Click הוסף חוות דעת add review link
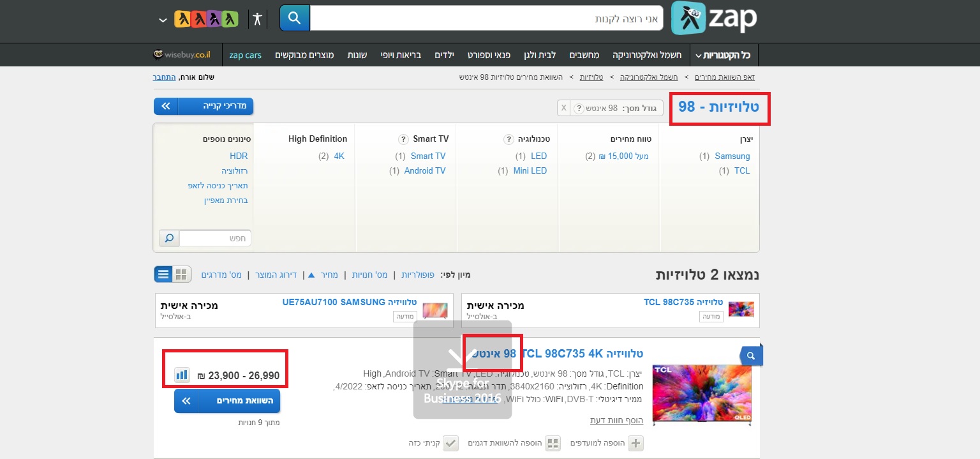Viewport: 980px width, 459px height. [616, 420]
